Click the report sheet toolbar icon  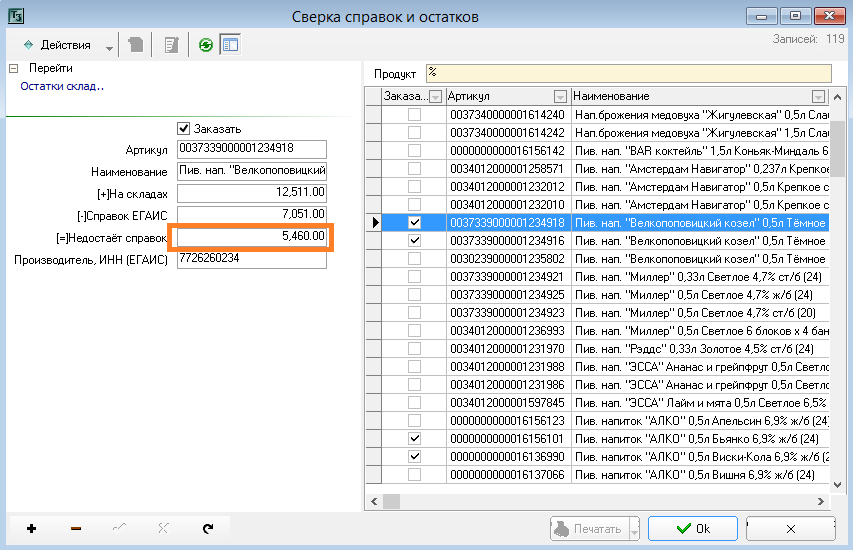click(171, 45)
